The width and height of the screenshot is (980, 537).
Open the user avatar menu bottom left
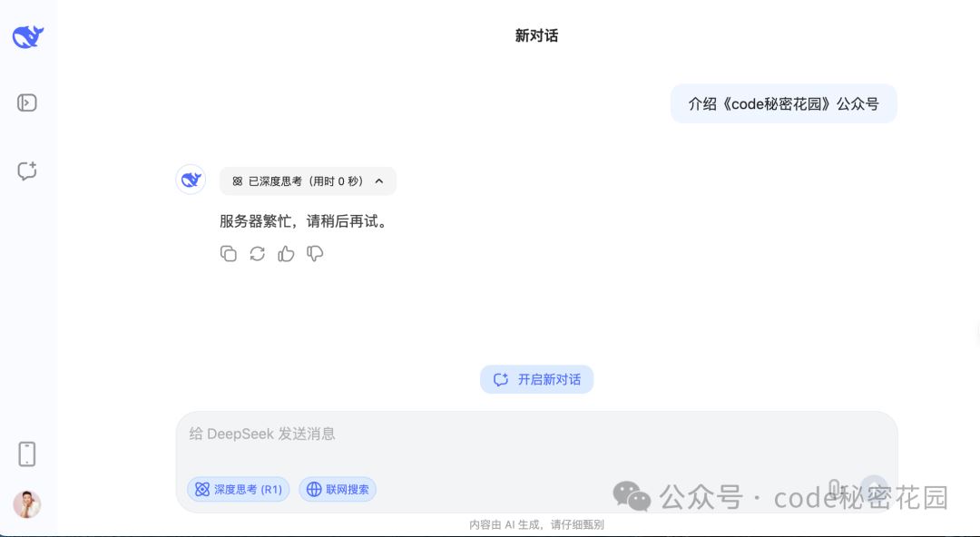click(x=26, y=505)
